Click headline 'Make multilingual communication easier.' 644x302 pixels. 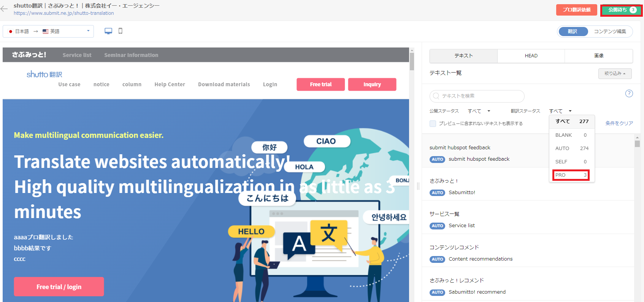(x=89, y=135)
